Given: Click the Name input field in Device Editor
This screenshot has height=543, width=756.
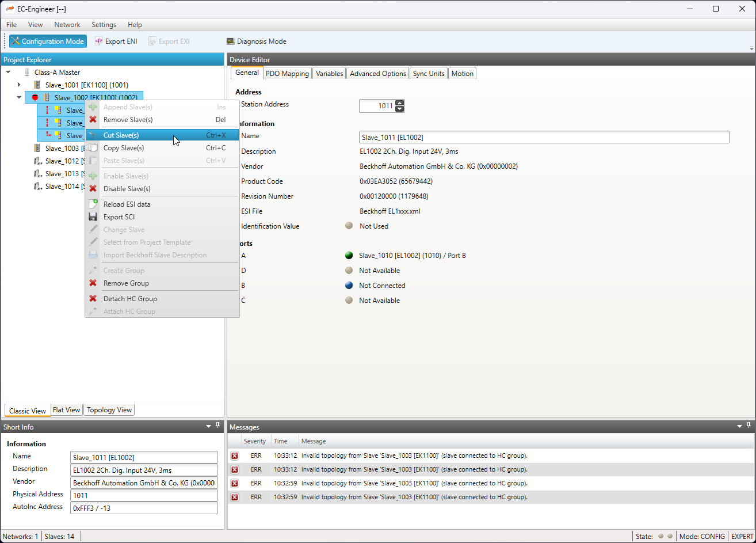Looking at the screenshot, I should [x=543, y=137].
